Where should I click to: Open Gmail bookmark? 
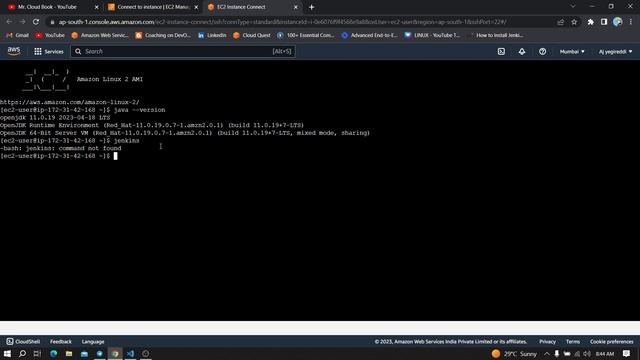[x=18, y=35]
